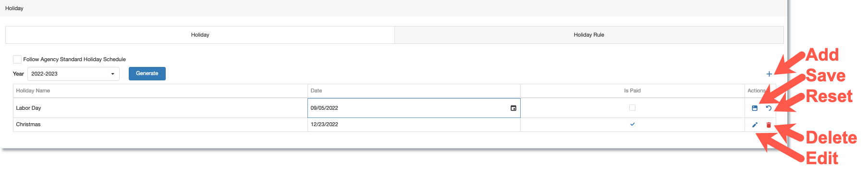Select the Holiday tab

click(x=200, y=35)
